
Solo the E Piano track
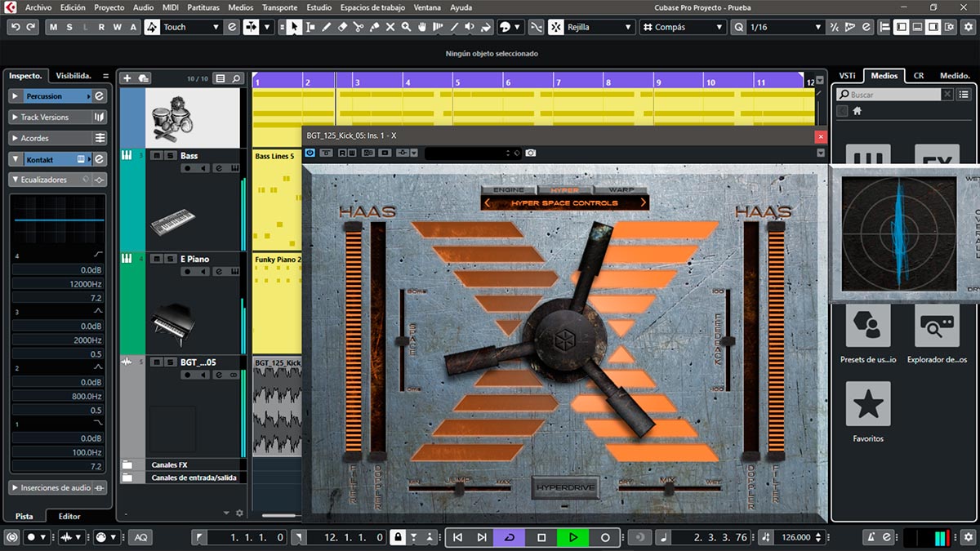point(169,259)
